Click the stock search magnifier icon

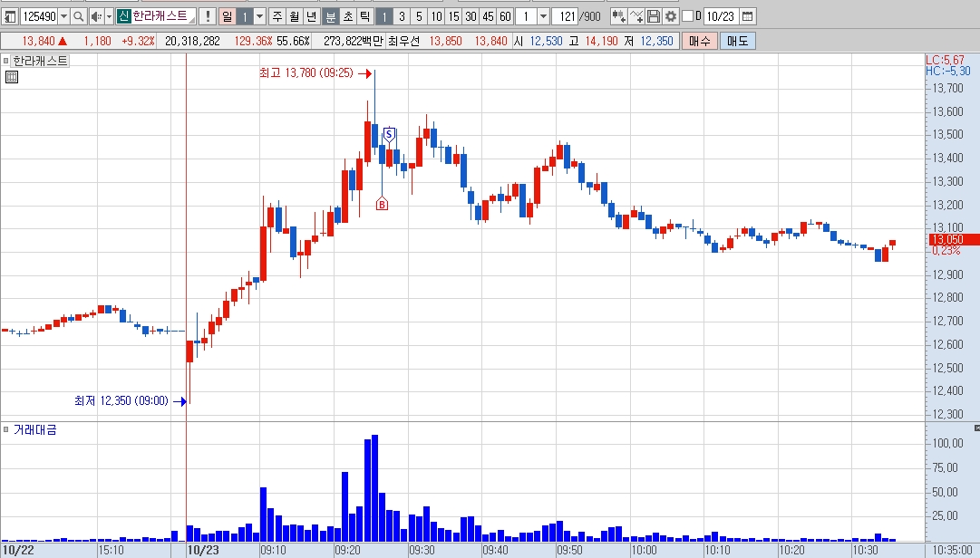point(78,16)
